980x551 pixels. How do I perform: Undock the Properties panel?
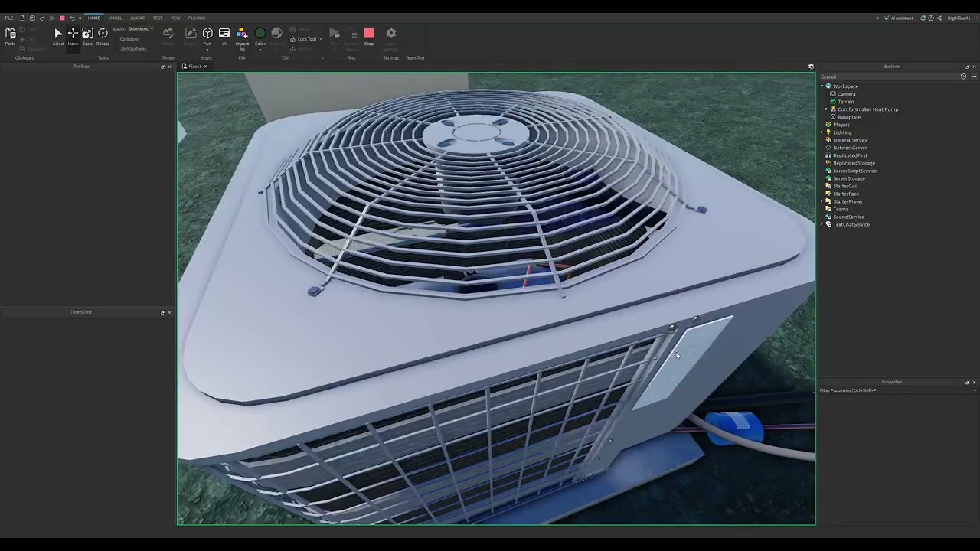(967, 382)
